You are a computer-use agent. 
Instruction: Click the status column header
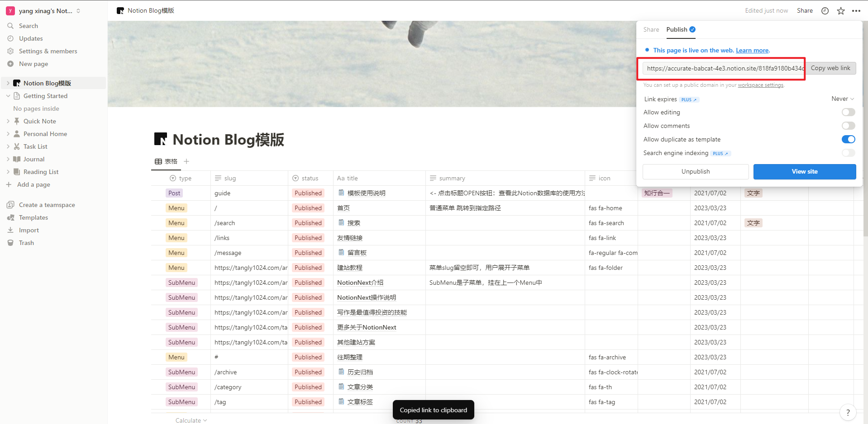tap(305, 178)
